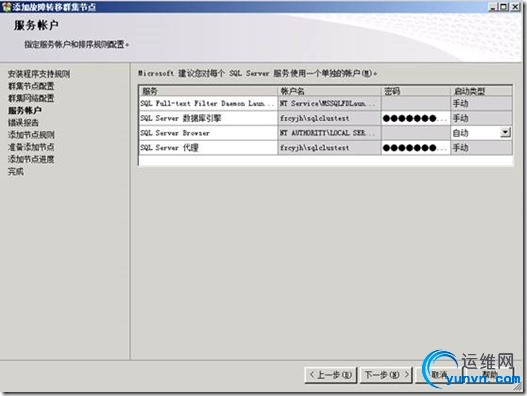Select 服务帐户 step in sidebar
The width and height of the screenshot is (527, 396).
[x=25, y=110]
